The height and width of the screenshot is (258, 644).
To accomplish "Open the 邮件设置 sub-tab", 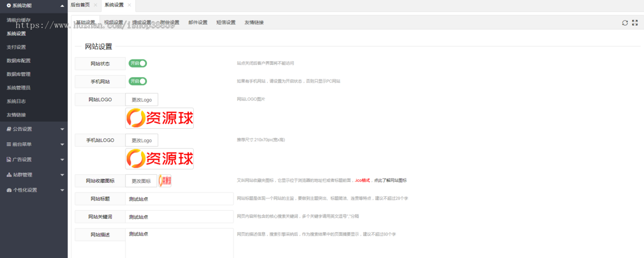I will point(198,23).
